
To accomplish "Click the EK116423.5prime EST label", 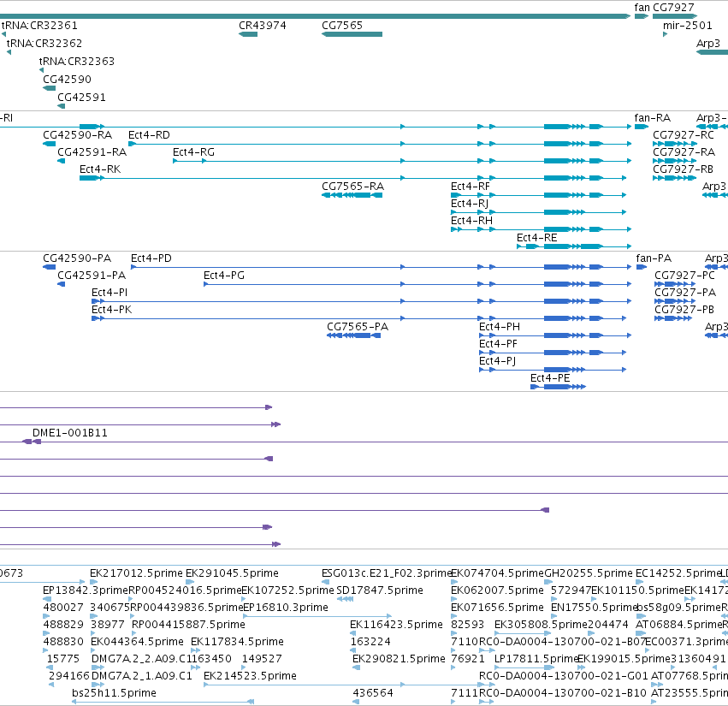I will 396,625.
